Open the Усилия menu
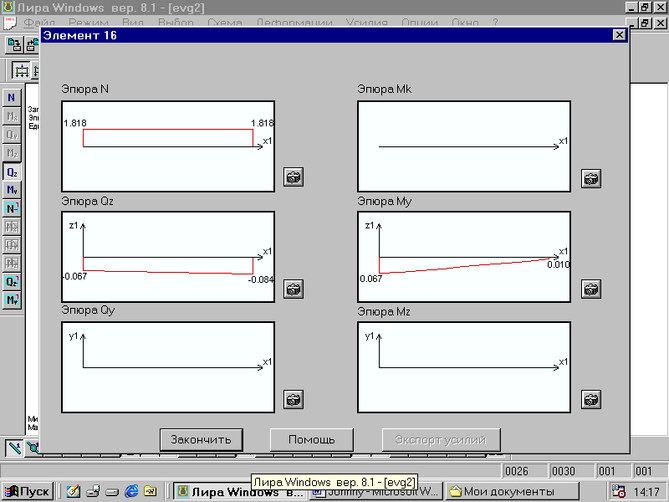This screenshot has width=669, height=502. [x=366, y=22]
